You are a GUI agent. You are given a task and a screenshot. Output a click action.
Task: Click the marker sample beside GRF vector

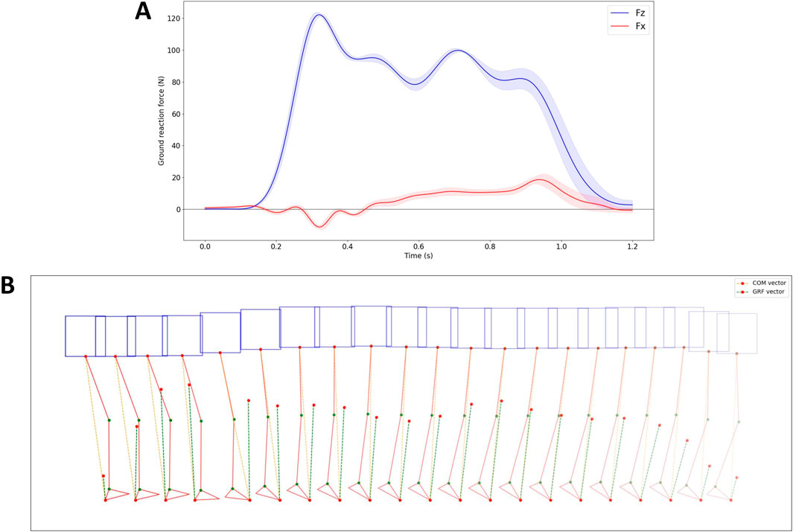742,292
